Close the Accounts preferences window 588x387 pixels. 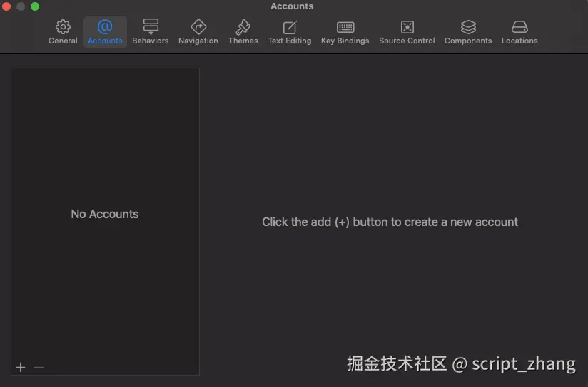tap(7, 6)
